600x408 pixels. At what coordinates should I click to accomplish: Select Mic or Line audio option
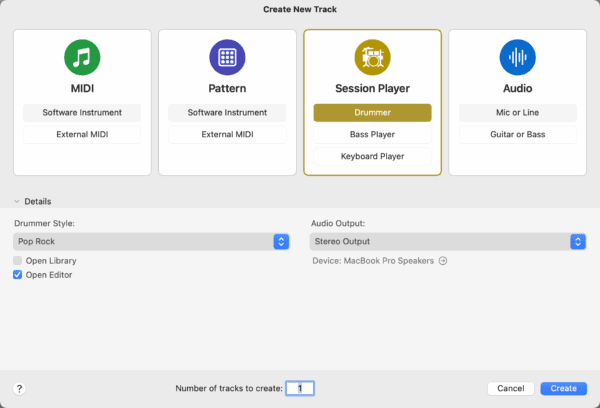[x=517, y=113]
